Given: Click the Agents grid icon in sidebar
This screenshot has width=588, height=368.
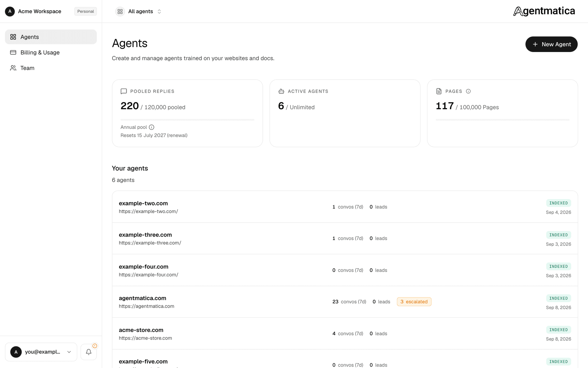Looking at the screenshot, I should point(13,37).
